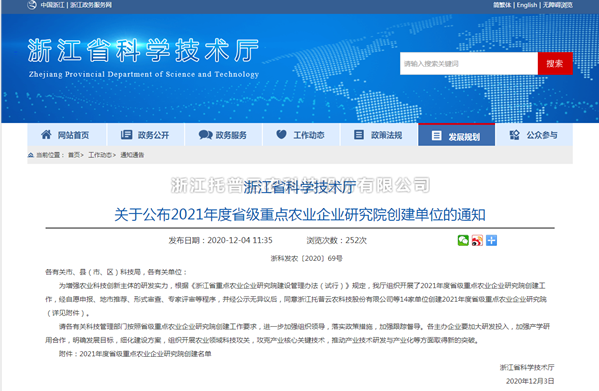Click the 浙江省科学技术厅 banner title
Viewport: 599px width, 391px height.
pos(143,50)
